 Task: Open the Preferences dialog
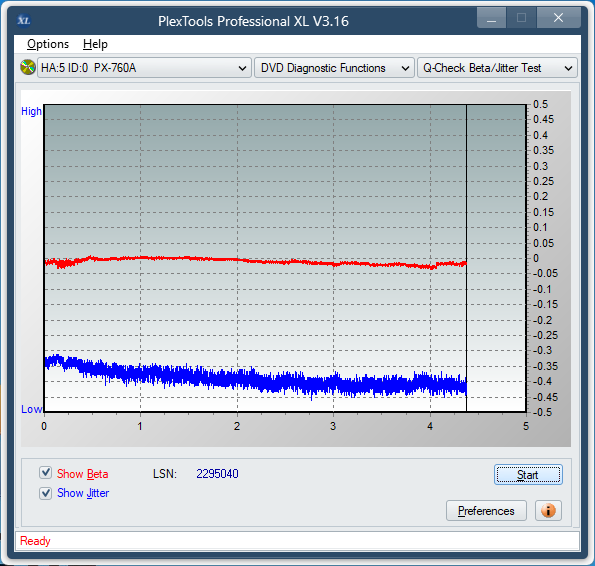pyautogui.click(x=486, y=511)
